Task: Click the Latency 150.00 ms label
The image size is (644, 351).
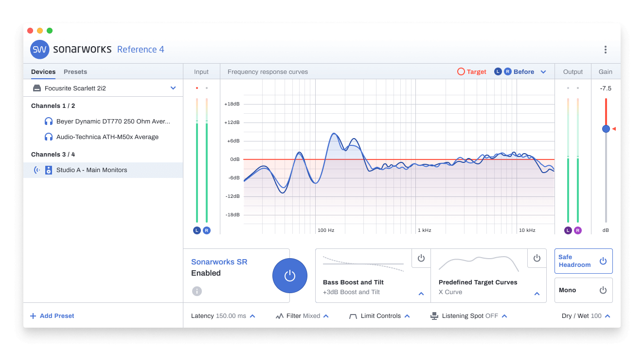Action: tap(218, 316)
